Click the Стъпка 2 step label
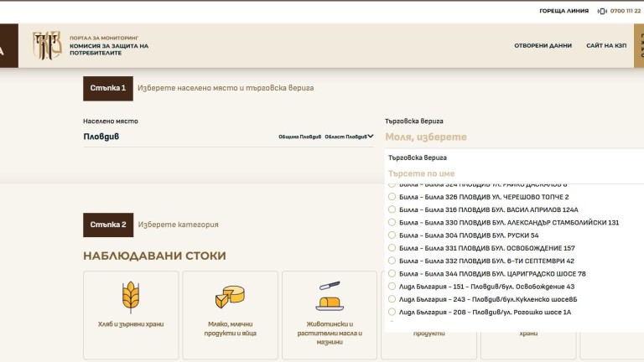This screenshot has height=362, width=644. (108, 225)
